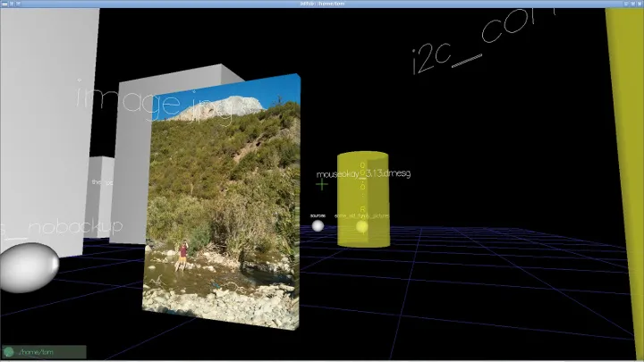
Task: Click the green crosshair cursor marker
Action: point(322,185)
